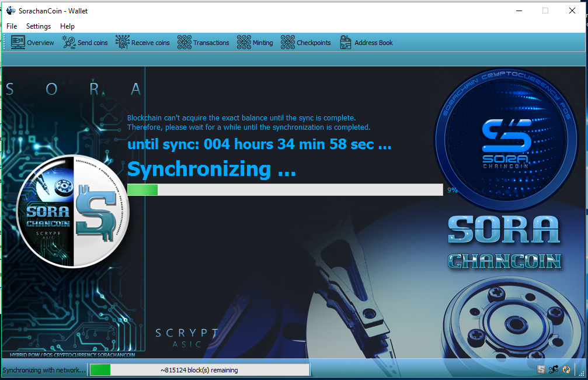The height and width of the screenshot is (380, 588).
Task: Select Receive coins label
Action: click(151, 43)
